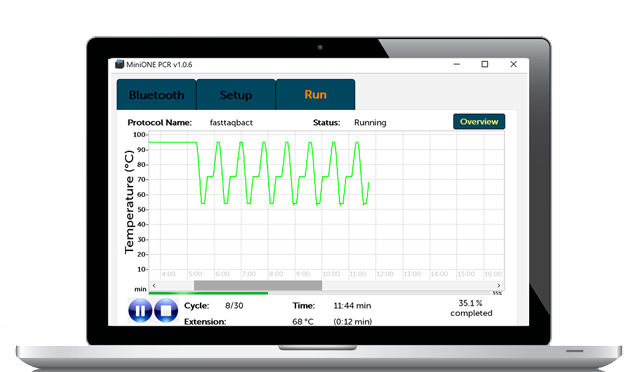Screen dimensions: 642x372
Task: Click the '100' temperature axis label
Action: pyautogui.click(x=139, y=135)
